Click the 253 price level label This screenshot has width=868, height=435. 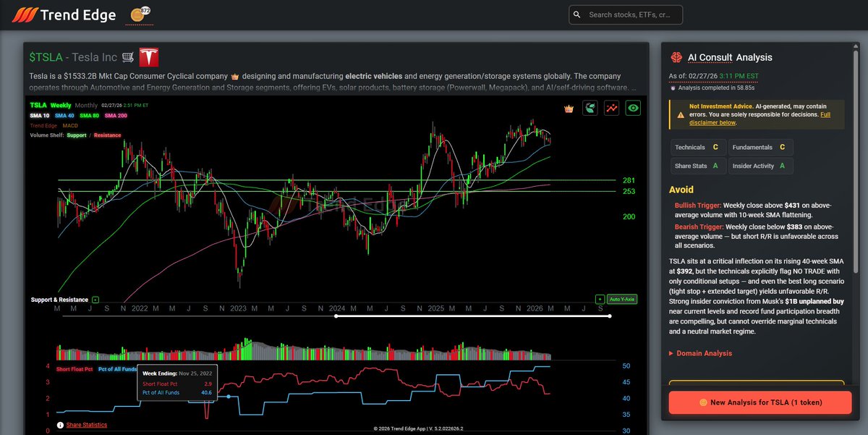629,192
